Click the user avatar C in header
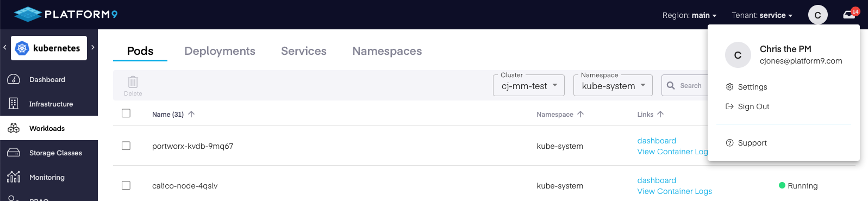Viewport: 868px width, 201px height. click(x=817, y=15)
